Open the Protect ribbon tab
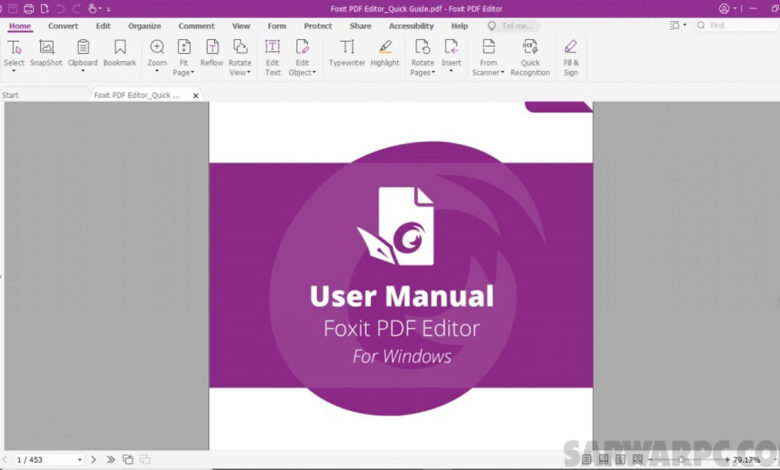Viewport: 780px width, 470px height. (318, 26)
